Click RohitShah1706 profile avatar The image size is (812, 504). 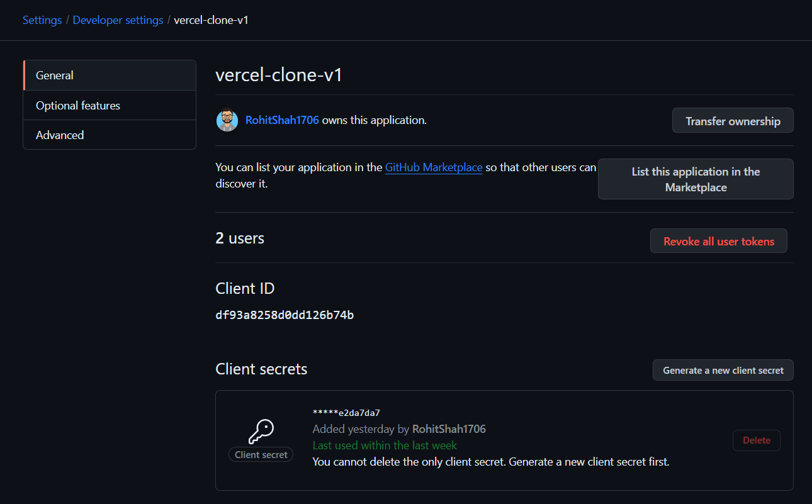tap(227, 120)
